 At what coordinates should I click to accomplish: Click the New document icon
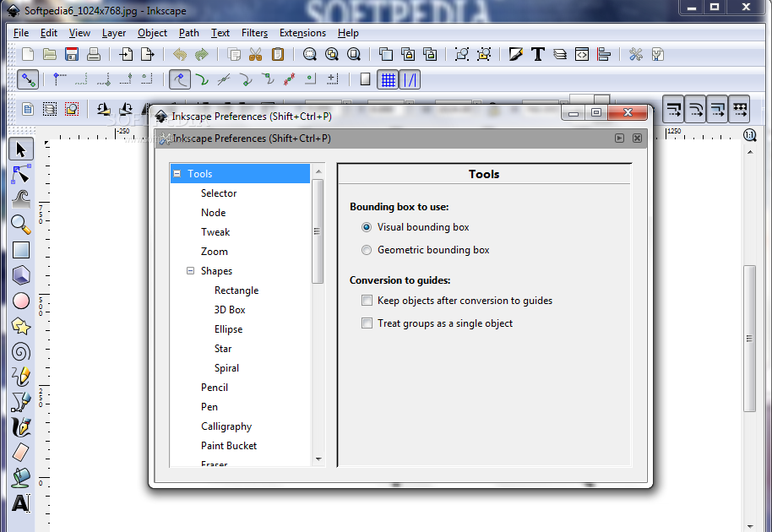tap(28, 54)
